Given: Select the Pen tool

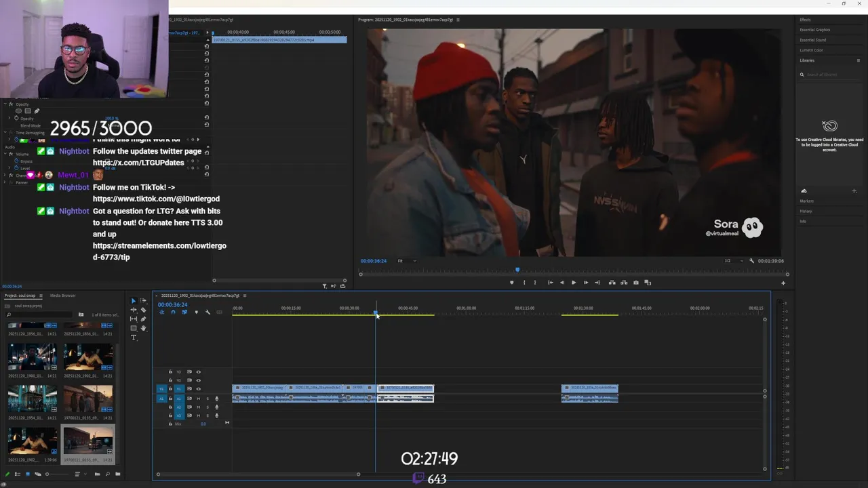Looking at the screenshot, I should pyautogui.click(x=143, y=319).
